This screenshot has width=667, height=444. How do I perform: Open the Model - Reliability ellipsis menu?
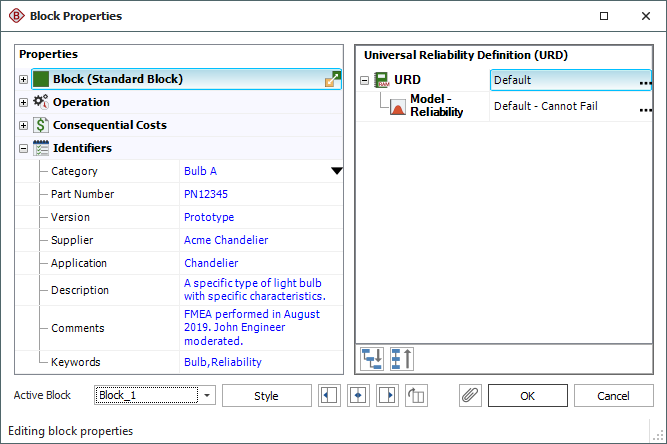[x=645, y=107]
